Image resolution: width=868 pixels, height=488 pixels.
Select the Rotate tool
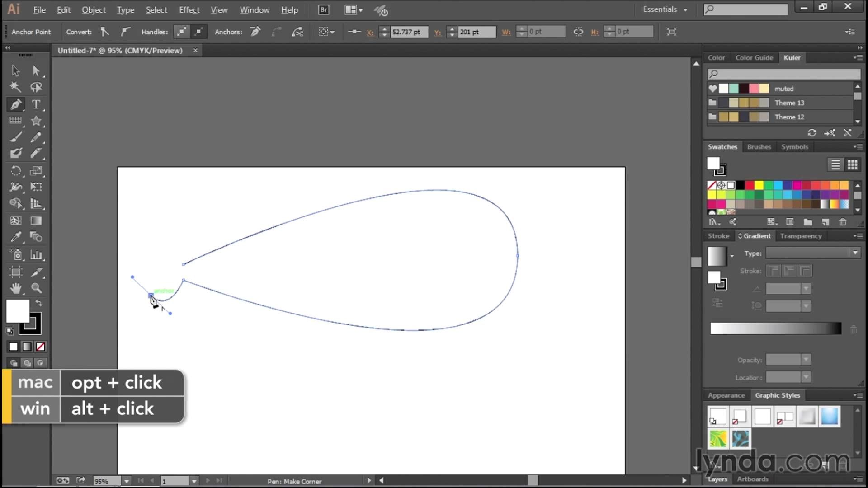tap(16, 171)
